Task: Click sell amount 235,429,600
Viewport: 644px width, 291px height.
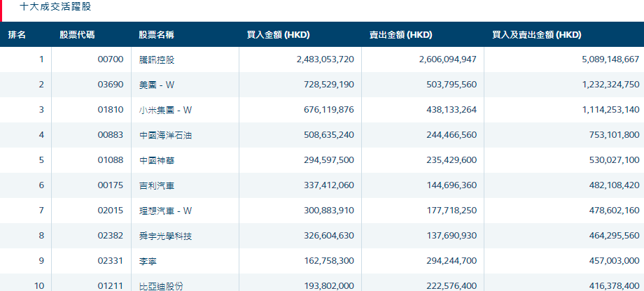Action: click(451, 160)
